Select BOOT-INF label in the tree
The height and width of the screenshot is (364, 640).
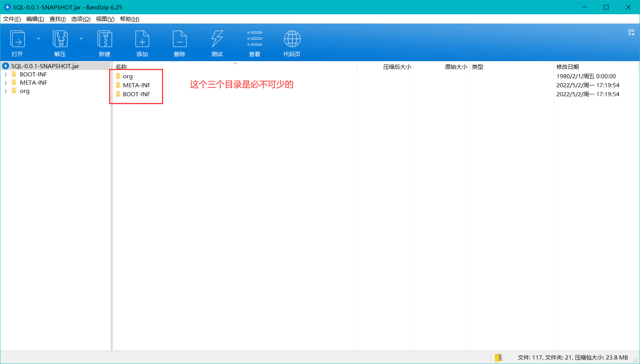[x=33, y=74]
